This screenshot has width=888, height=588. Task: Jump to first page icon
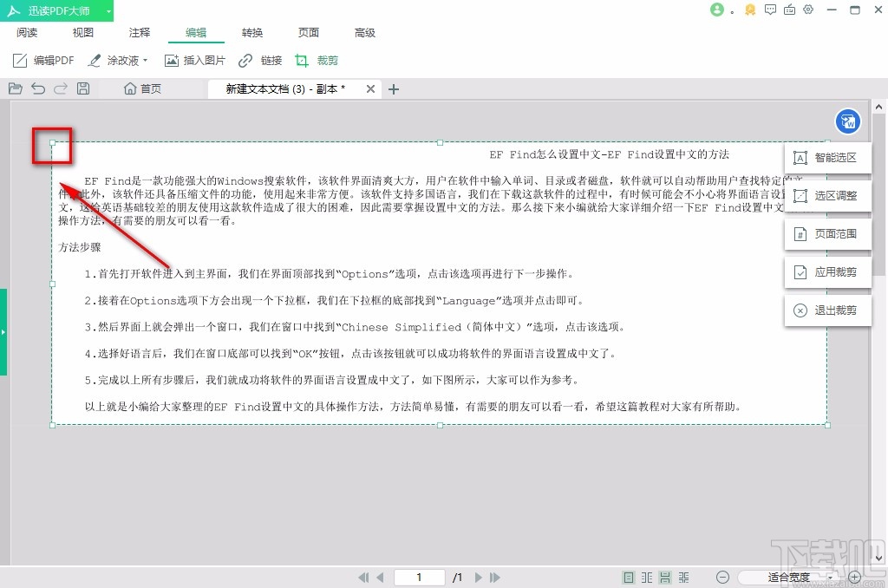tap(363, 578)
